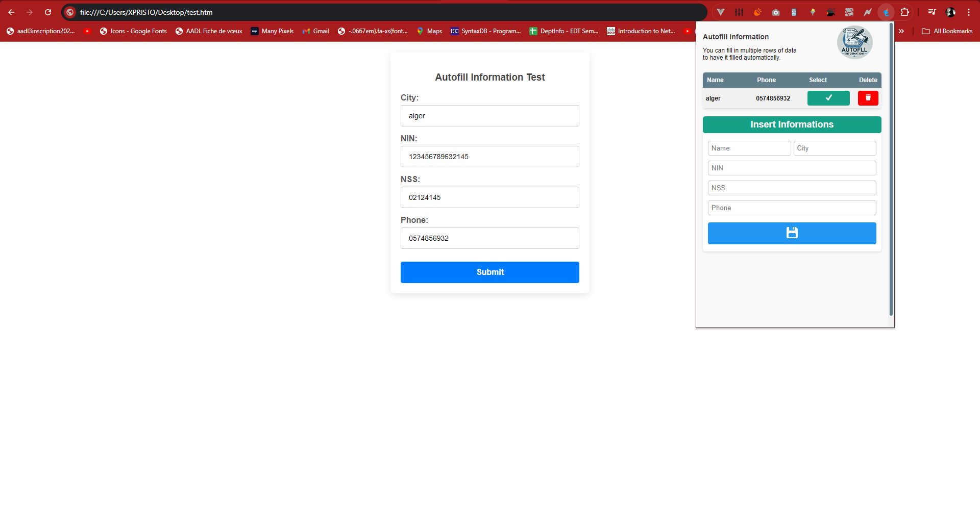Image resolution: width=980 pixels, height=508 pixels.
Task: Click the Insert Informations header button
Action: click(792, 124)
